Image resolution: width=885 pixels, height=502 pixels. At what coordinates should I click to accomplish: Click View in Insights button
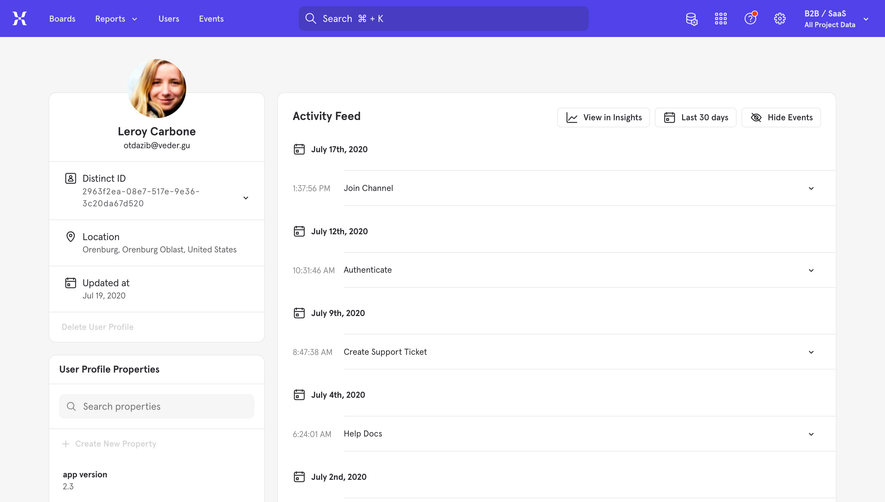pos(603,117)
